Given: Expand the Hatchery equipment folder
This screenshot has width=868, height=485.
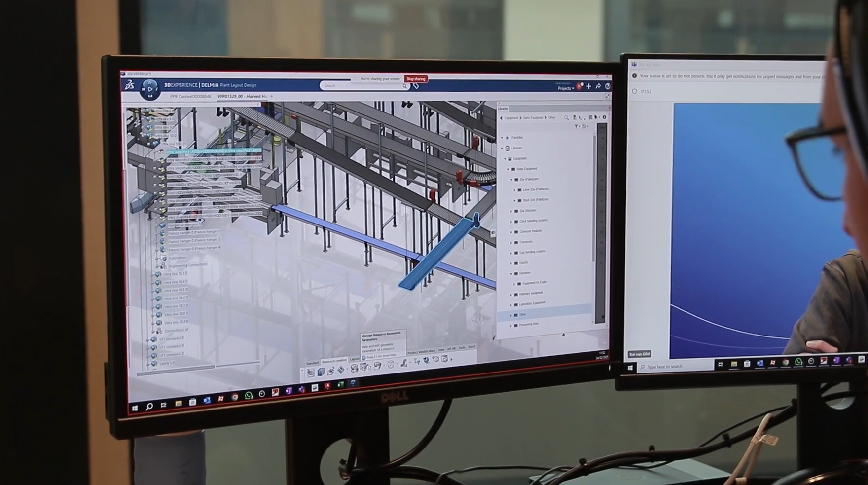Looking at the screenshot, I should (x=511, y=293).
